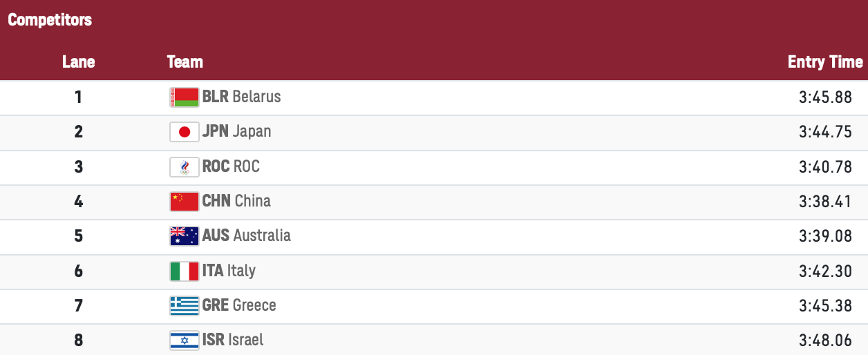Click Israel's entry time 3:48.06
This screenshot has width=868, height=355.
point(825,340)
